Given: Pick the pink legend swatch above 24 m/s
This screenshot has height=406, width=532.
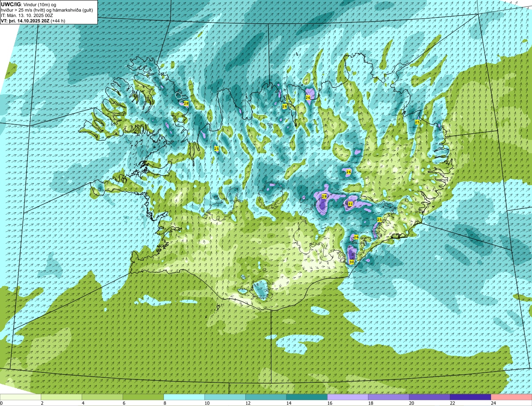Looking at the screenshot, I should [x=512, y=397].
